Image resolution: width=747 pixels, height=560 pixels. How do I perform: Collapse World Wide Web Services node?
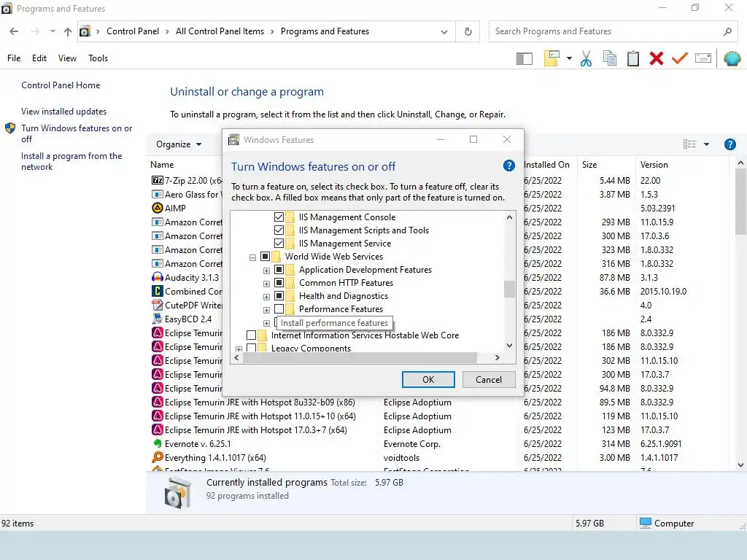click(x=252, y=257)
